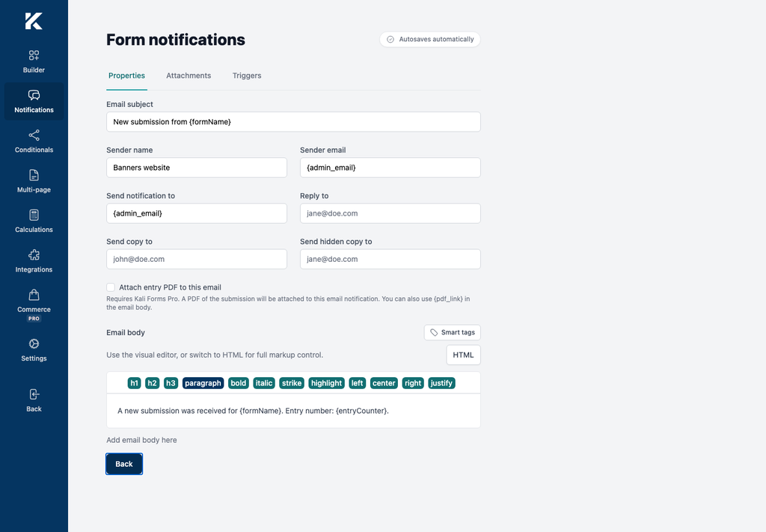Image resolution: width=766 pixels, height=532 pixels.
Task: Switch to the Attachments tab
Action: 189,76
